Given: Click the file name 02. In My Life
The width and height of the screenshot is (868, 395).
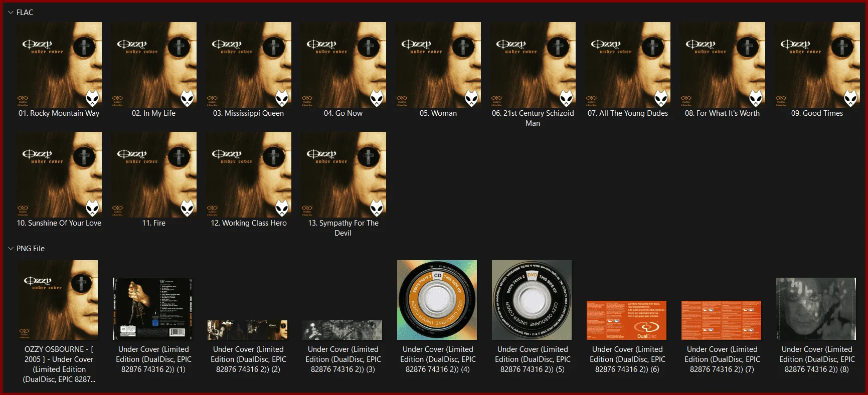Looking at the screenshot, I should [x=154, y=113].
